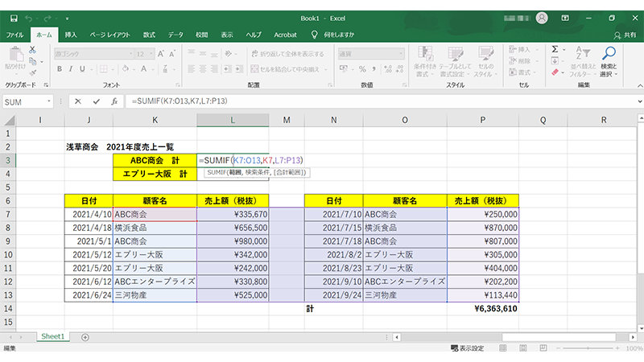Click the user account avatar icon
This screenshot has width=644, height=362.
point(542,18)
